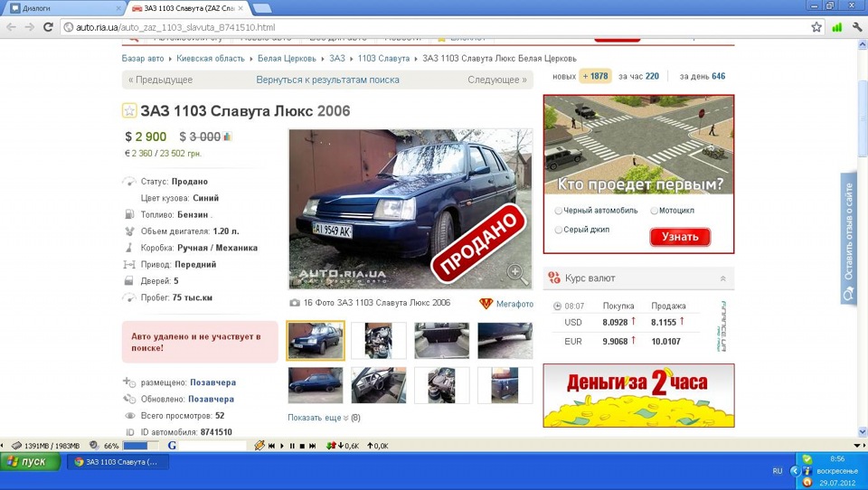This screenshot has width=868, height=490.
Task: Open the Chrome wrench settings menu
Action: coord(857,27)
